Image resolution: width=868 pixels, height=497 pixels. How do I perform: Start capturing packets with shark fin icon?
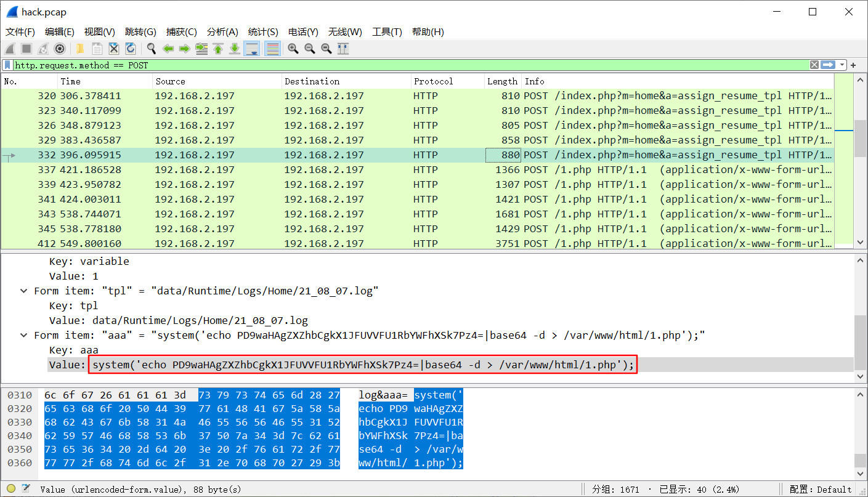point(10,49)
